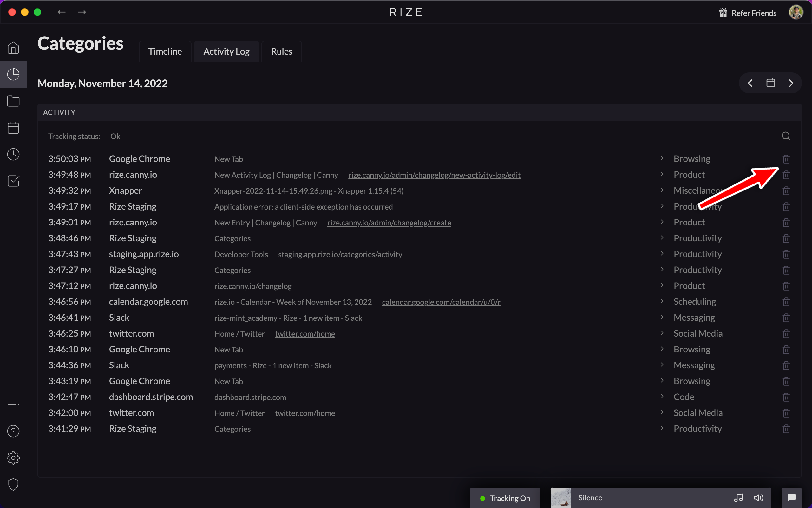812x508 pixels.
Task: Click the Silence track album thumbnail
Action: click(561, 498)
